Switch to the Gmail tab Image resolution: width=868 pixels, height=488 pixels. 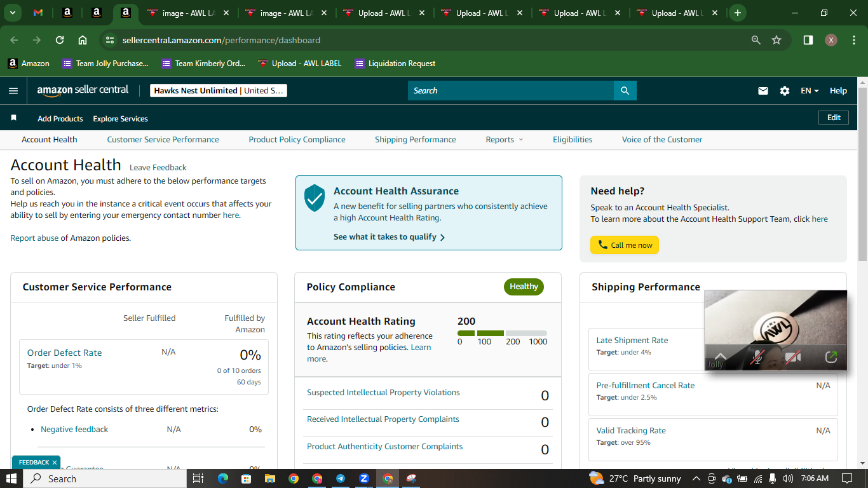[x=38, y=13]
